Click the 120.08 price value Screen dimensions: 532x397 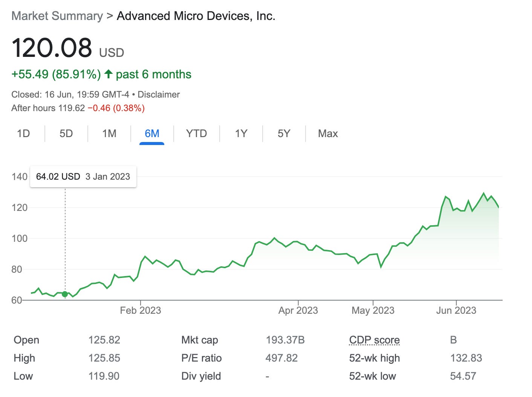52,48
